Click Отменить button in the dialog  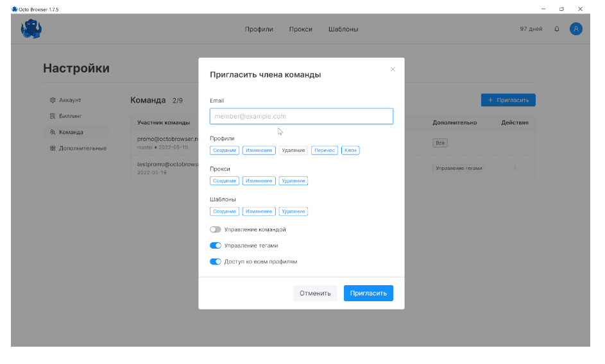click(x=315, y=294)
